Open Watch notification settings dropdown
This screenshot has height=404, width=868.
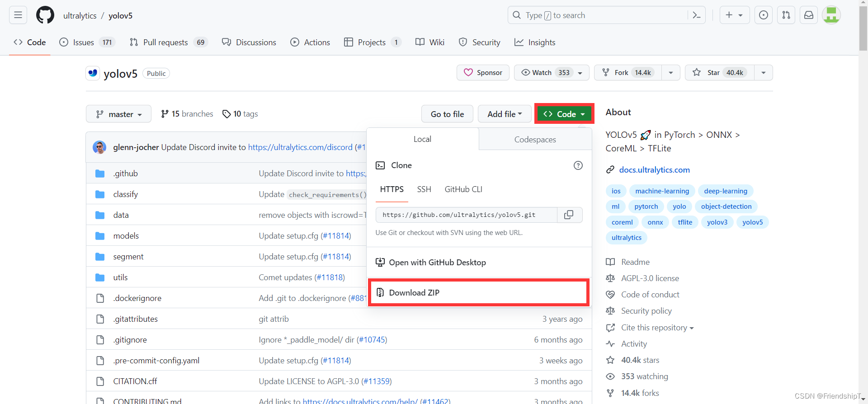tap(552, 73)
